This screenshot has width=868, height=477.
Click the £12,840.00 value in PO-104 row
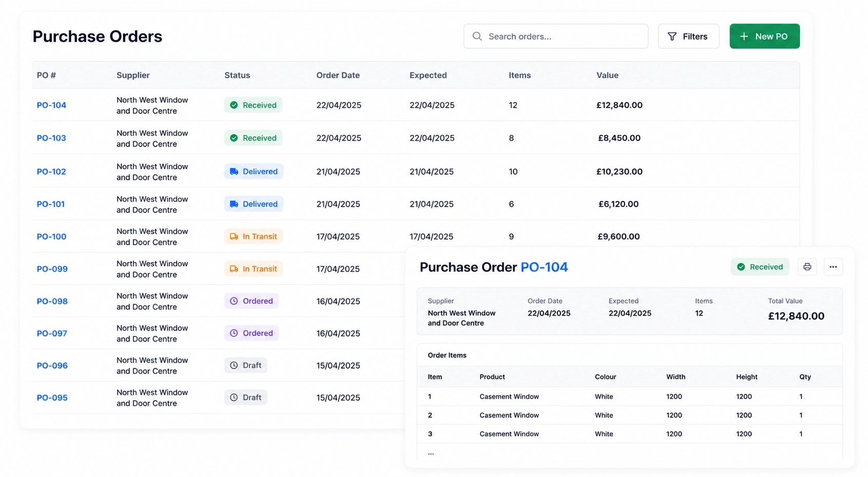(620, 105)
